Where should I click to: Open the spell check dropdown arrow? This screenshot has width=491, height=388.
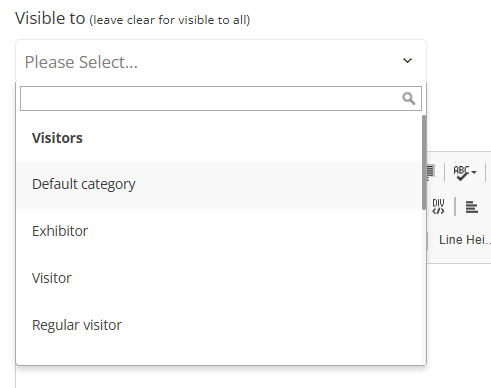[474, 172]
